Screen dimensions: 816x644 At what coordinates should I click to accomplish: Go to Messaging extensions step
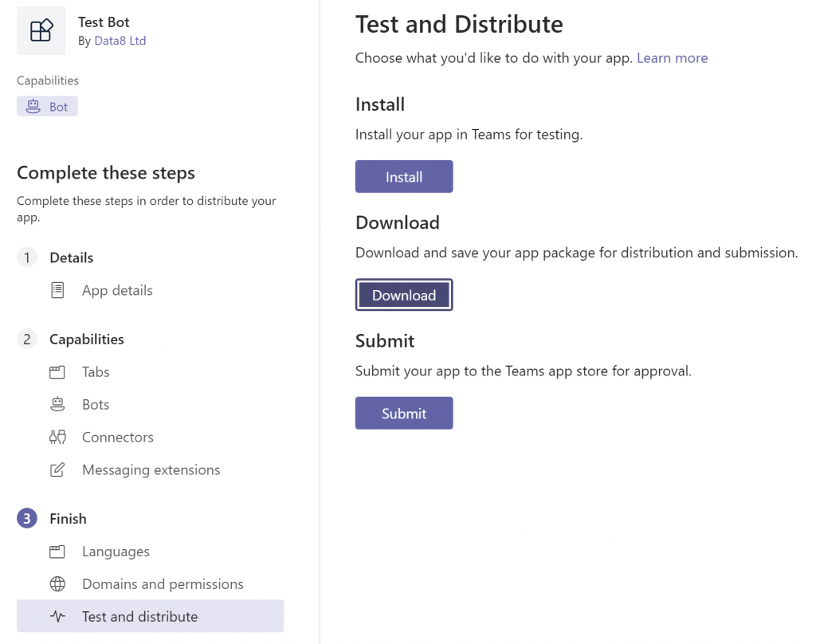(151, 470)
